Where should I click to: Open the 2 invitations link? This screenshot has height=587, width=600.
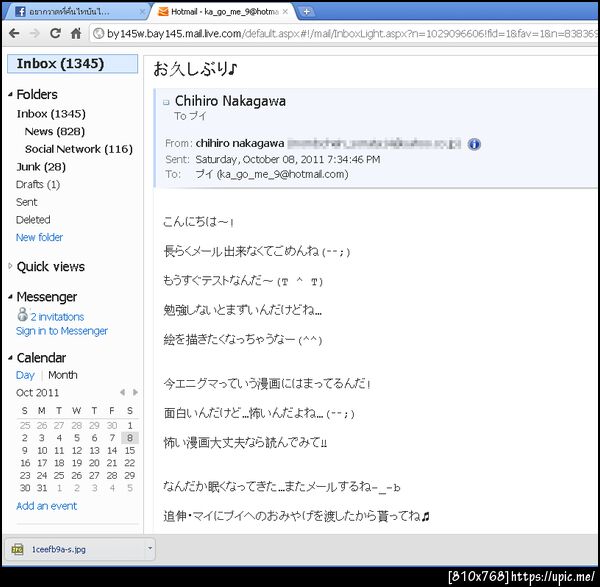57,317
